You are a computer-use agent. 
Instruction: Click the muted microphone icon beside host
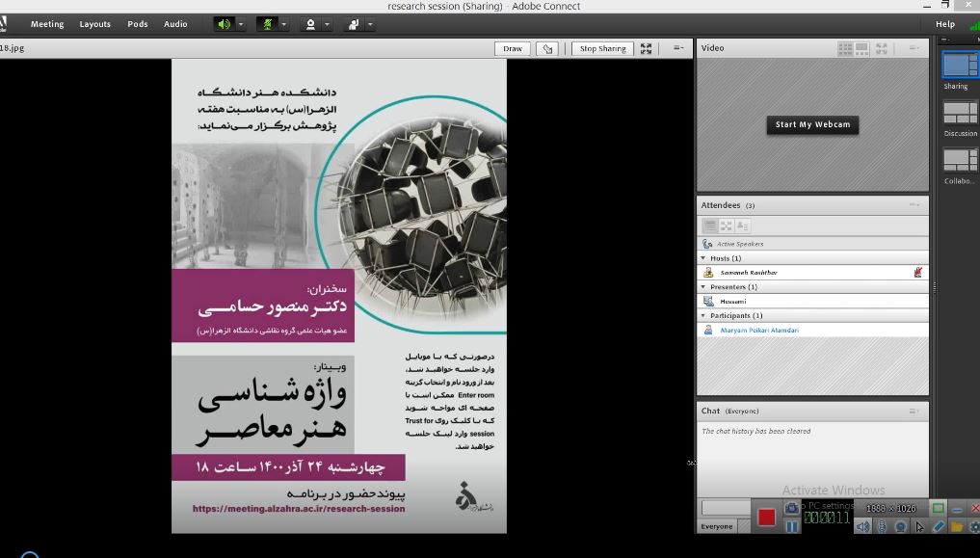[917, 272]
